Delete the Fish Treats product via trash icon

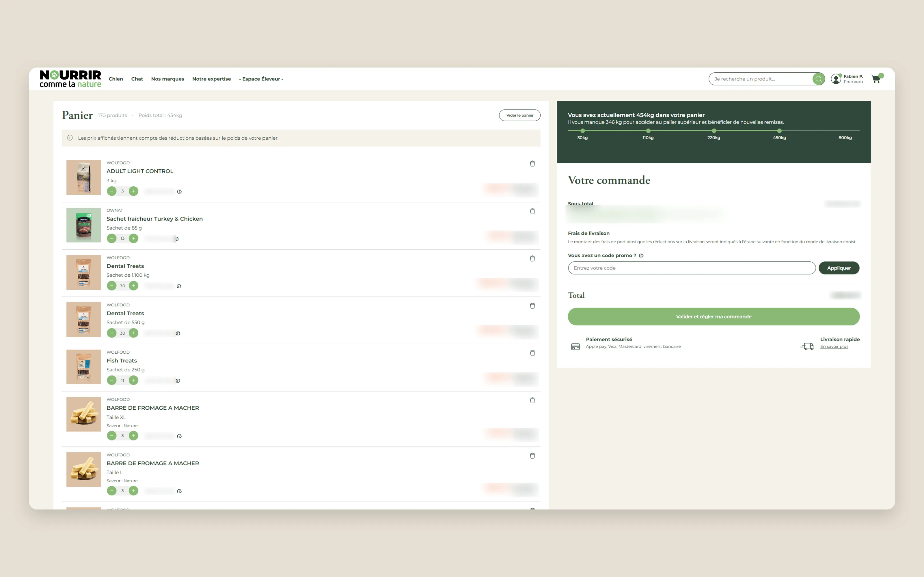tap(532, 353)
